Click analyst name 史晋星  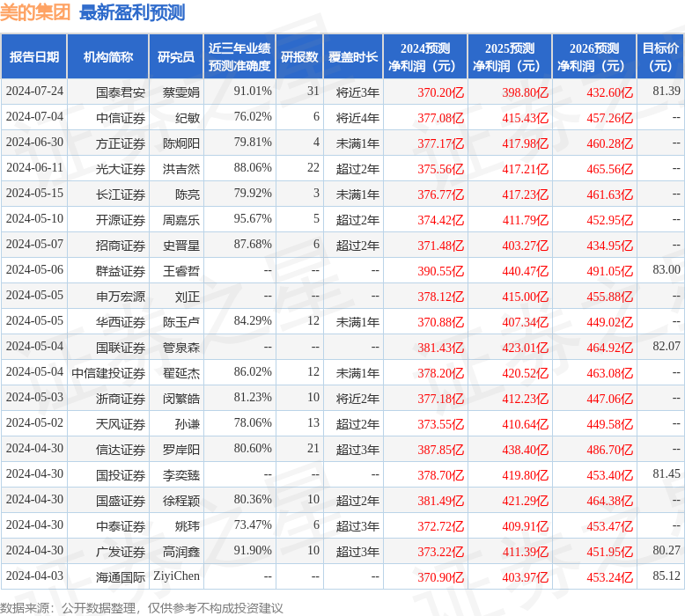[180, 246]
